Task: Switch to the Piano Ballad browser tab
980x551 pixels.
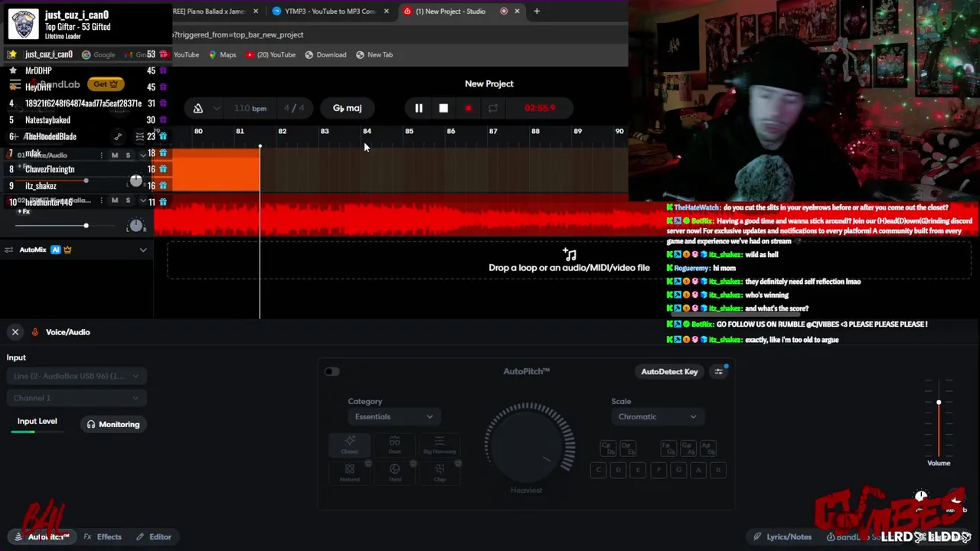Action: 208,11
